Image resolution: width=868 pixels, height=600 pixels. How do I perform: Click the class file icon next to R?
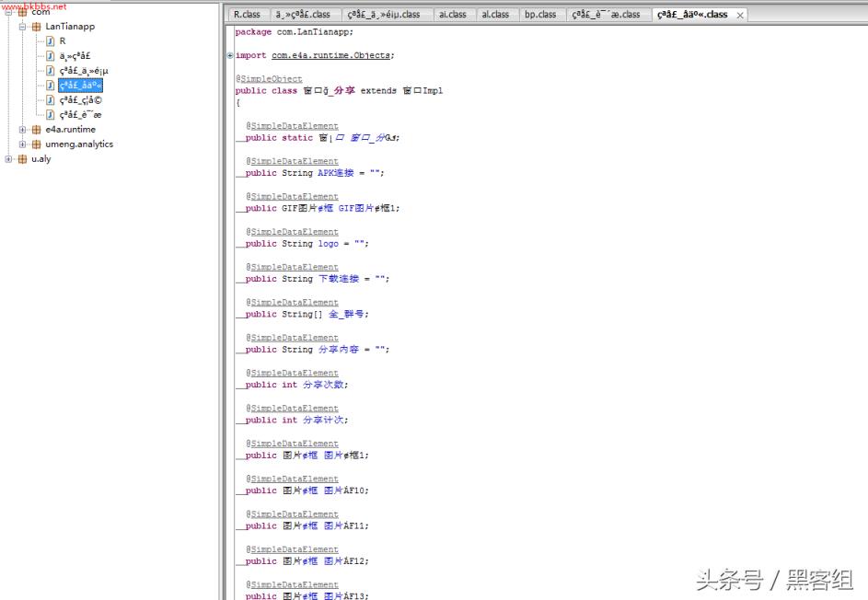pyautogui.click(x=51, y=41)
